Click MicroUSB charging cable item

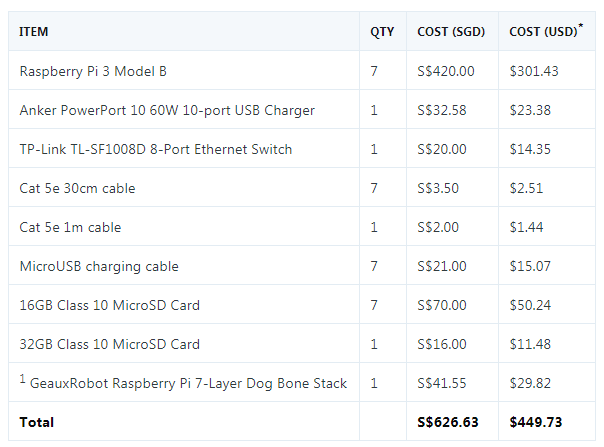point(99,266)
